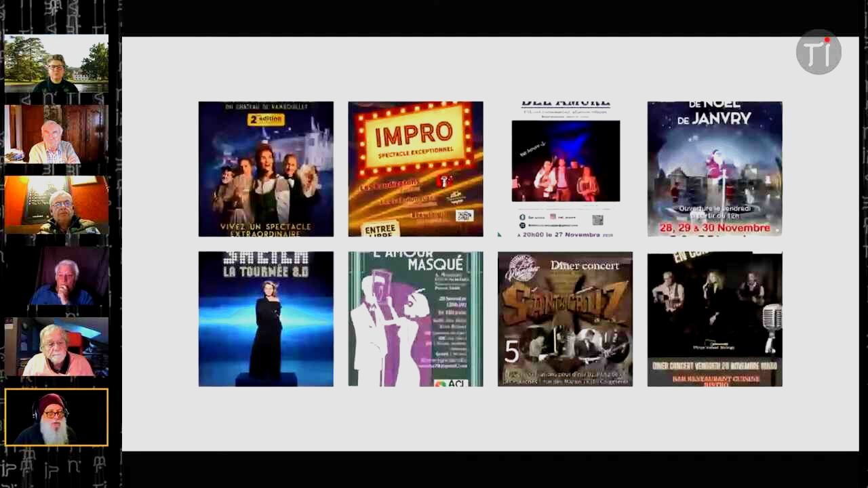Click the QR code on the Bel Amore poster

[597, 220]
